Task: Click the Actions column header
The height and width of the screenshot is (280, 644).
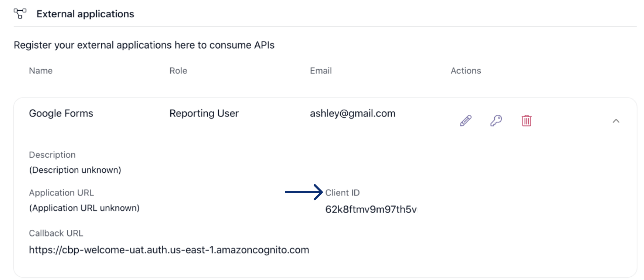Action: point(466,71)
